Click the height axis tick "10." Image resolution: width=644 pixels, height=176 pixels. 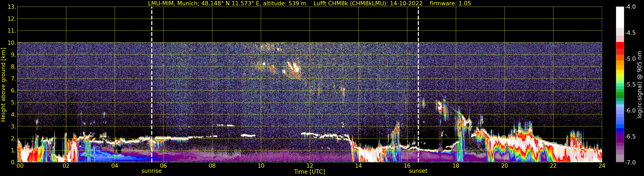click(x=12, y=43)
